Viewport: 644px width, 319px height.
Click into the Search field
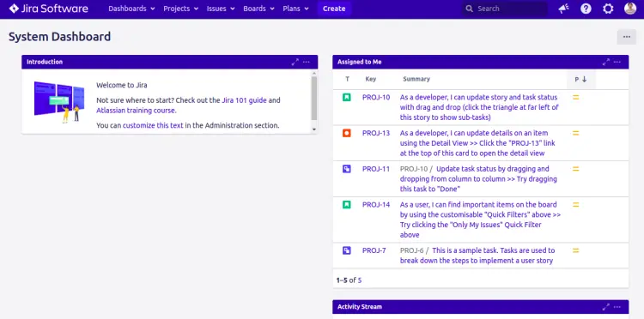[x=505, y=9]
